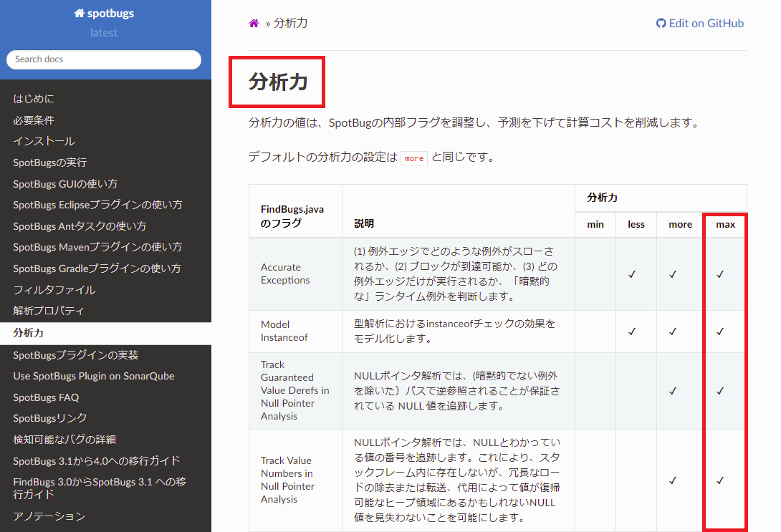Click the latest version label
The width and height of the screenshot is (781, 532).
click(x=104, y=32)
